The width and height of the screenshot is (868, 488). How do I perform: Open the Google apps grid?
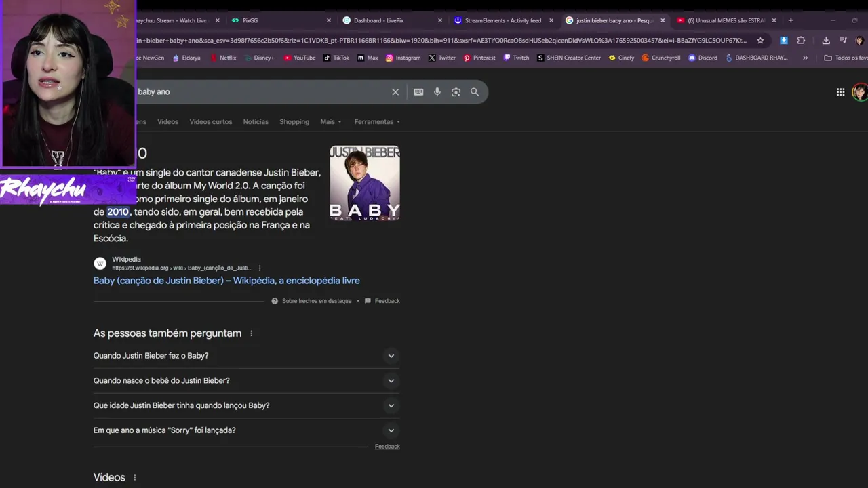(x=840, y=92)
